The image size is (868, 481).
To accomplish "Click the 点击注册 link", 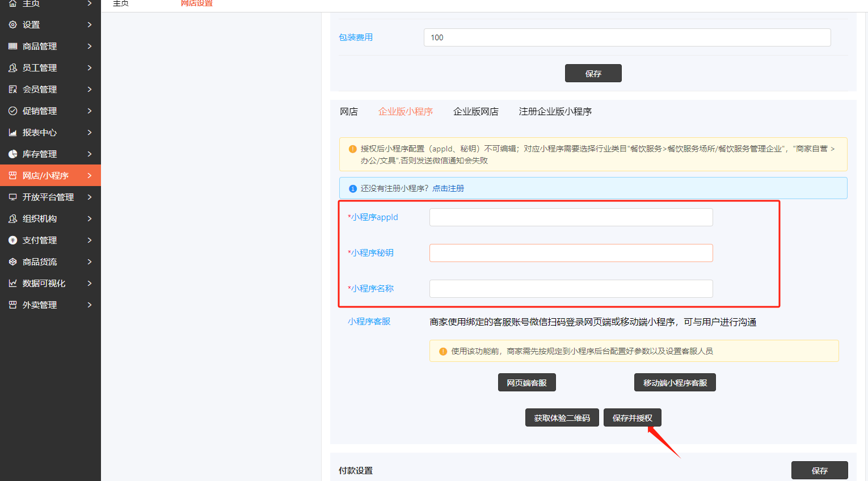I will (x=448, y=188).
